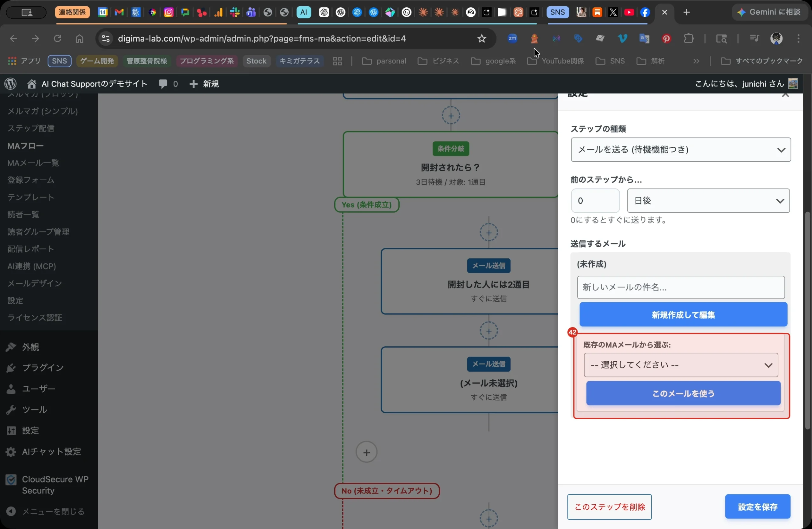812x529 pixels.
Task: Click the Pinterest extension icon
Action: point(666,39)
